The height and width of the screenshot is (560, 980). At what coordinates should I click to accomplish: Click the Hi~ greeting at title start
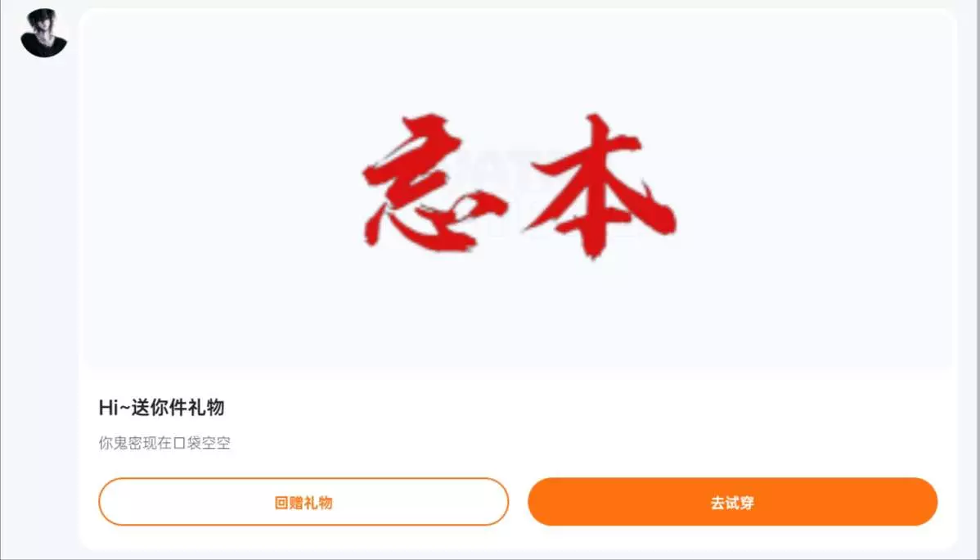(x=115, y=408)
